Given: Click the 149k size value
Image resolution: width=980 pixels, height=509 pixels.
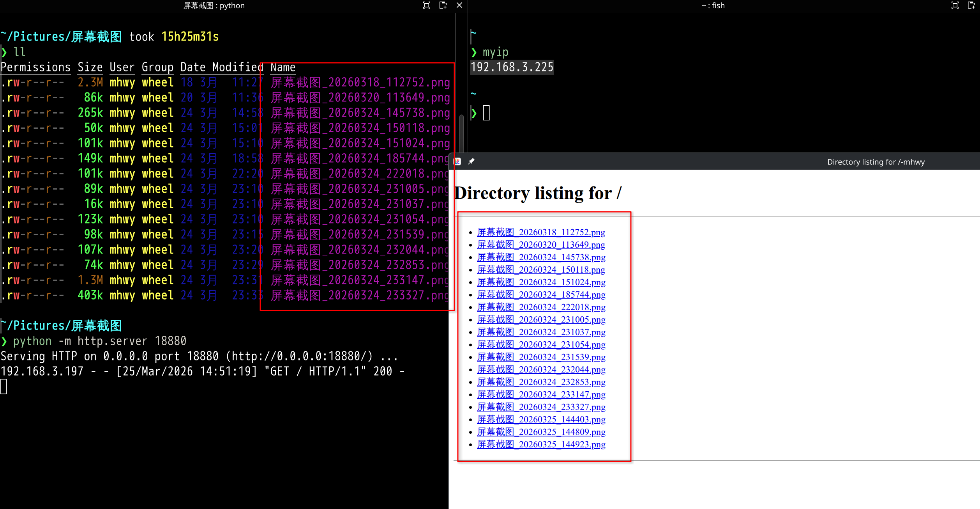Looking at the screenshot, I should pos(90,159).
